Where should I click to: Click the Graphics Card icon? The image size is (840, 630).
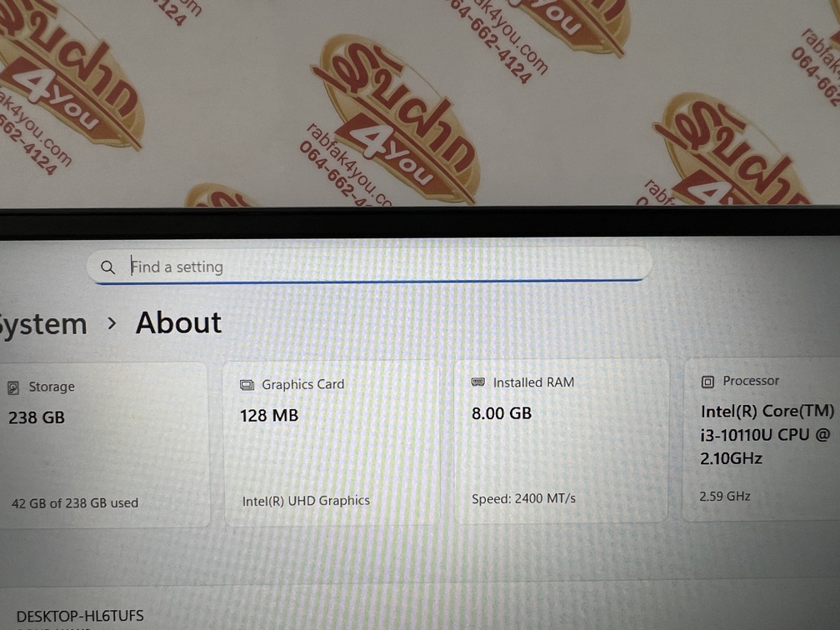tap(247, 385)
